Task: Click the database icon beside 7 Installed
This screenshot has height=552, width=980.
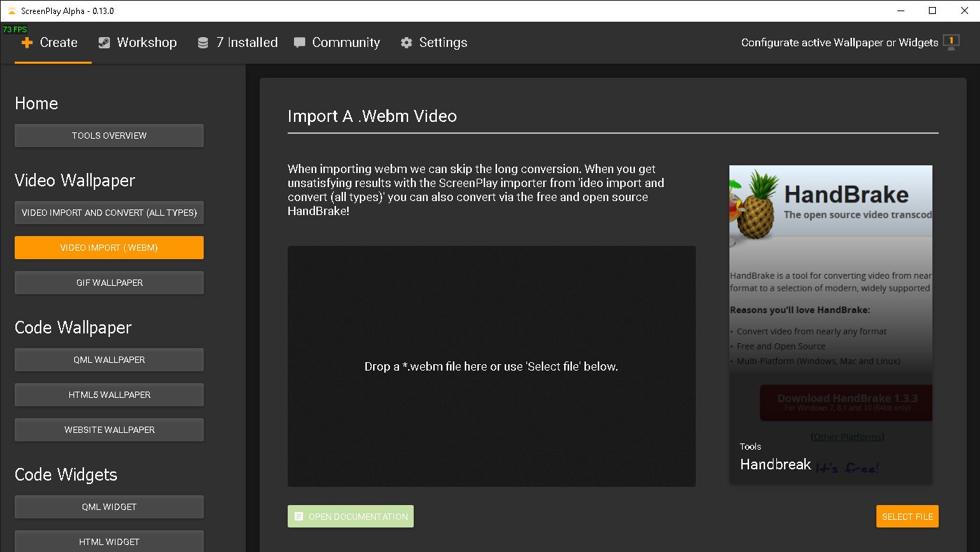Action: (203, 43)
